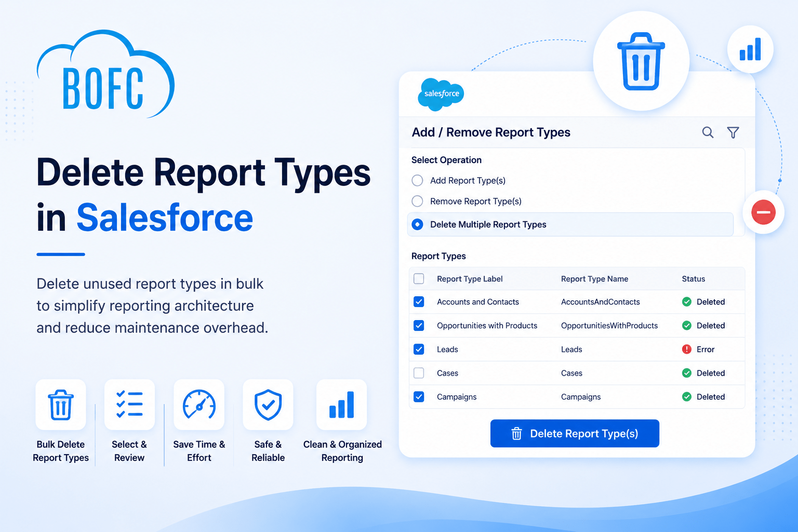Click the red minus circle icon
This screenshot has width=798, height=532.
763,212
